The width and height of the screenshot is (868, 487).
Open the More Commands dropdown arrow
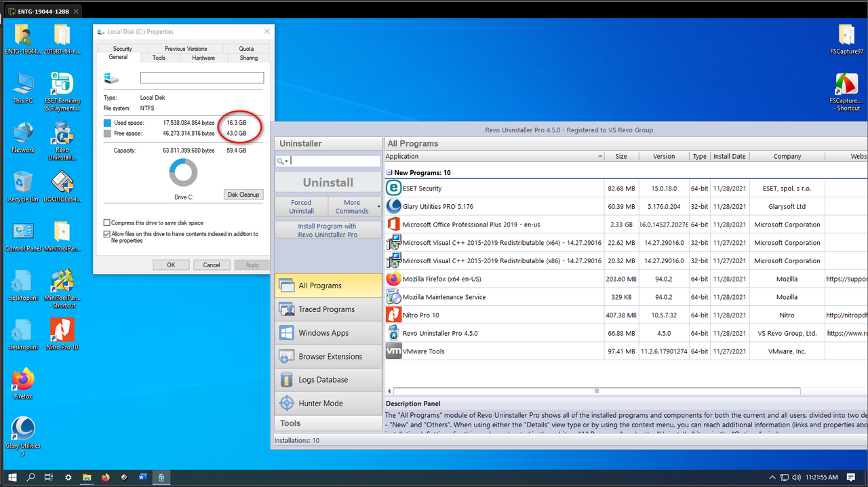(x=378, y=206)
